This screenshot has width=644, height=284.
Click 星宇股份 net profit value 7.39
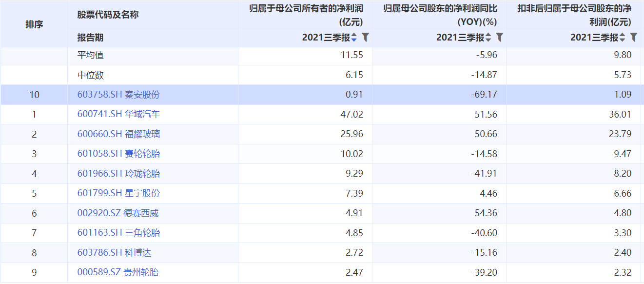click(x=354, y=193)
